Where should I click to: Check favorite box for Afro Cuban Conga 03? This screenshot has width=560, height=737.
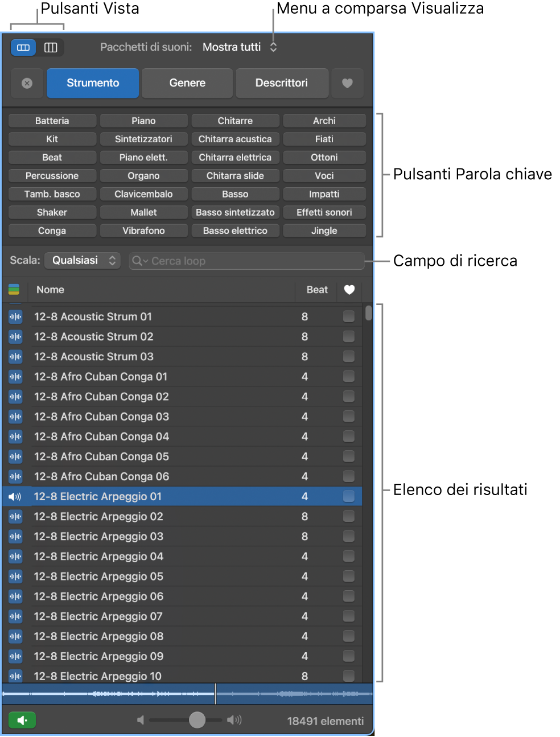point(349,417)
